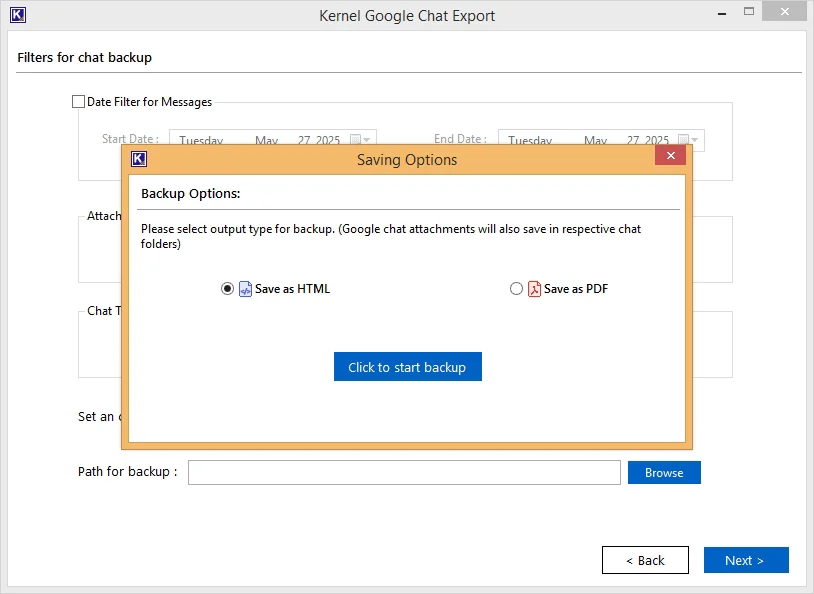This screenshot has width=814, height=594.
Task: Click the HTML file icon
Action: coord(245,289)
